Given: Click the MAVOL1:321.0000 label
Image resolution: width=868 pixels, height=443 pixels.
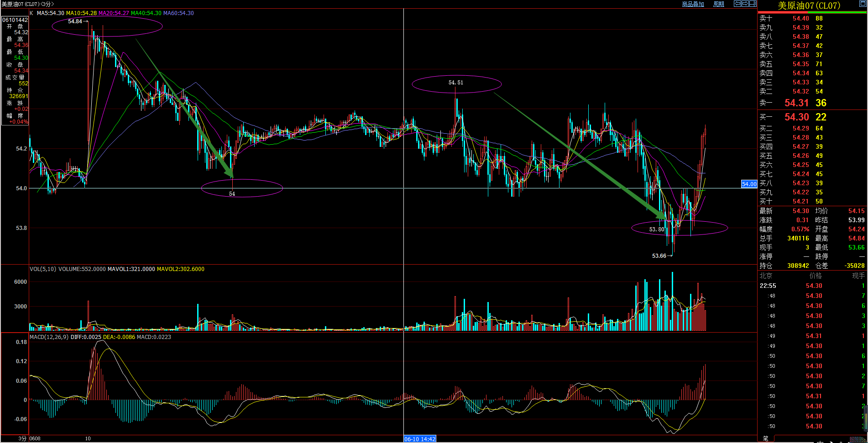Looking at the screenshot, I should 131,269.
